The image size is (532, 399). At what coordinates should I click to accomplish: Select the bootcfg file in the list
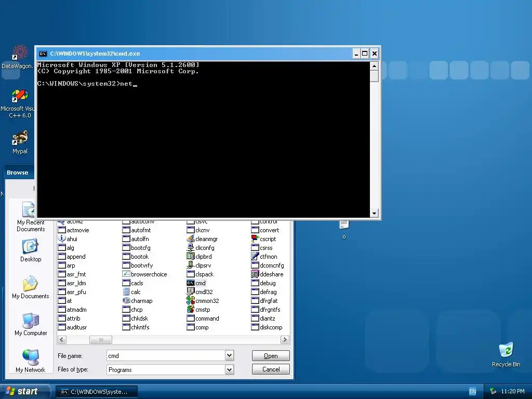pyautogui.click(x=137, y=248)
